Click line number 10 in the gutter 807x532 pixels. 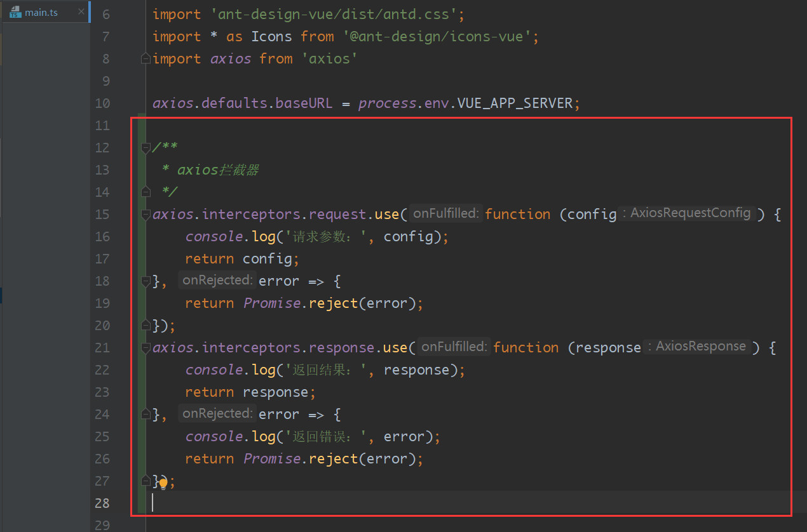click(x=102, y=103)
